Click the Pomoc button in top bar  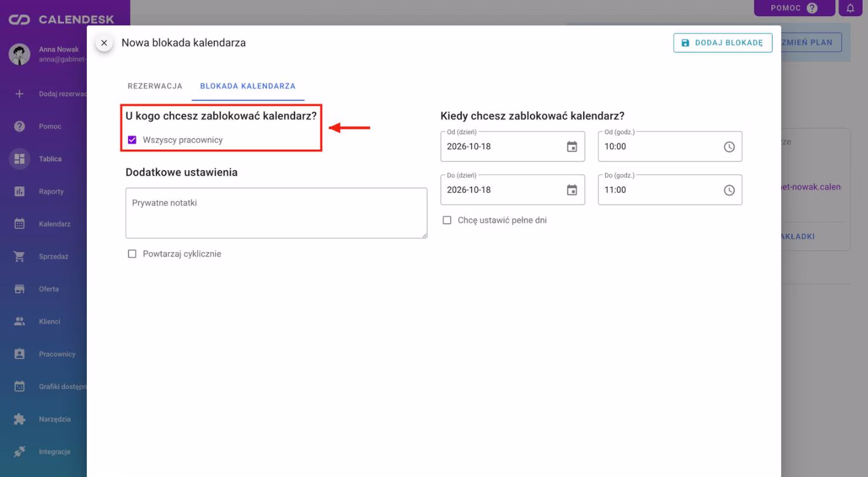(x=795, y=8)
